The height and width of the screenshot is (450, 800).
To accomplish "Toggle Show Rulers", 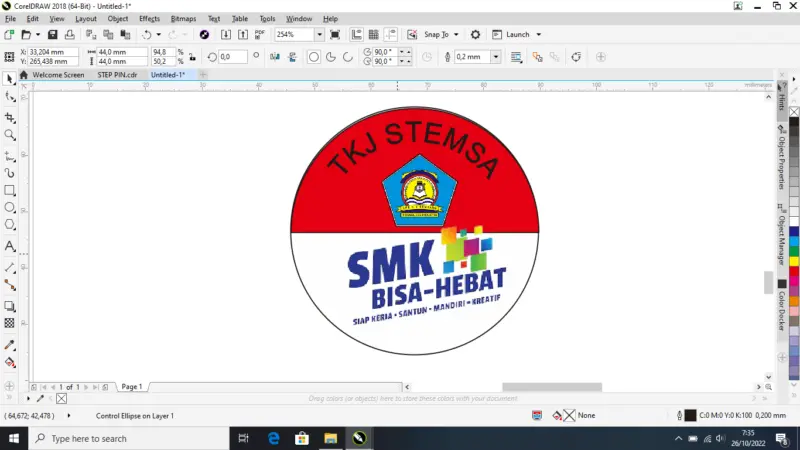I will [356, 35].
